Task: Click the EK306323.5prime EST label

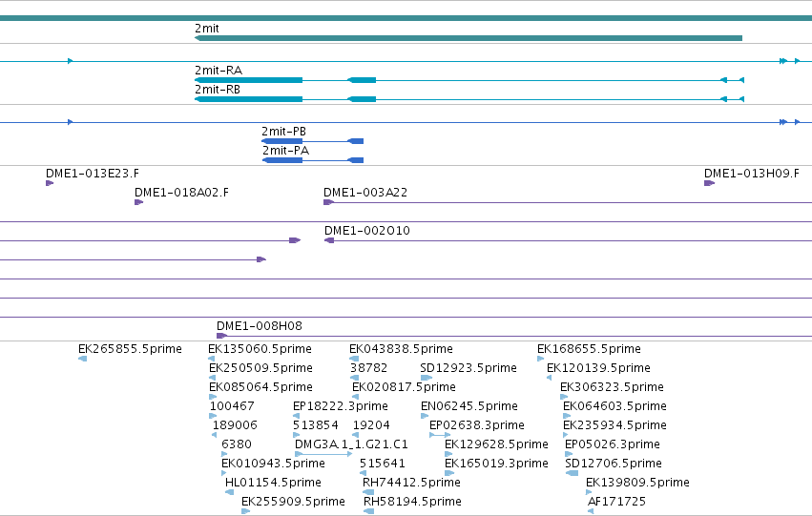Action: 612,387
